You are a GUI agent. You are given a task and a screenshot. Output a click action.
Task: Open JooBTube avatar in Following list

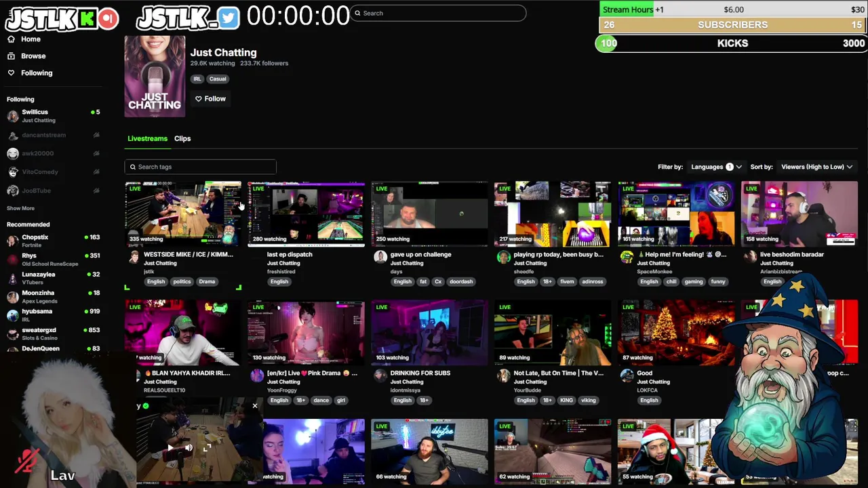(12, 190)
